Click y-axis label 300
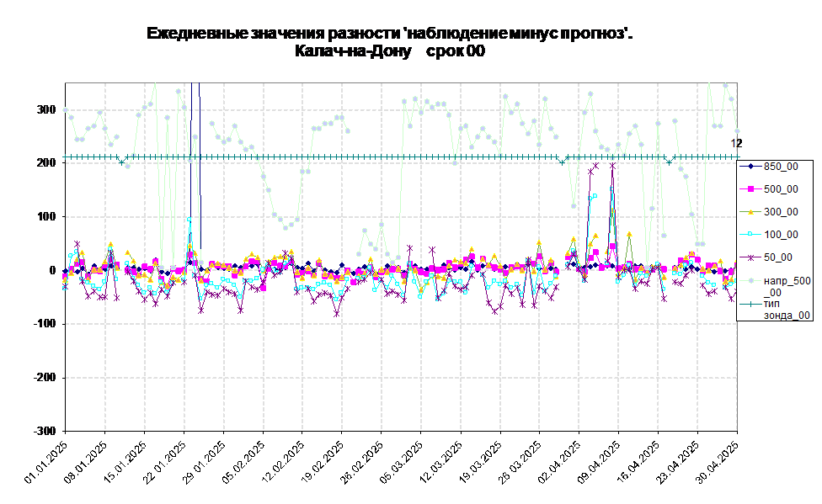 [45, 109]
